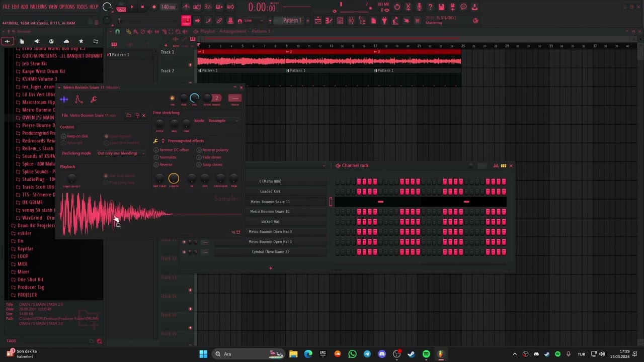Open File Explorer from the taskbar
This screenshot has width=644, height=362.
(x=293, y=354)
